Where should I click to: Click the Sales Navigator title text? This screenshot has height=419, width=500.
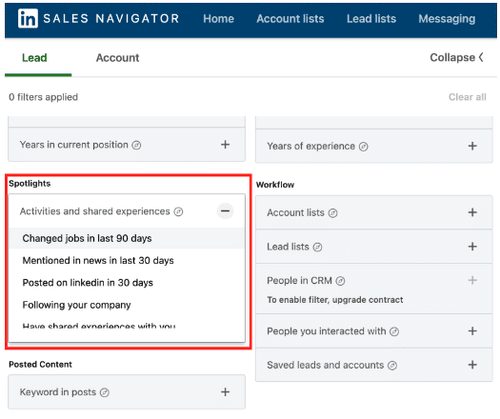(111, 19)
